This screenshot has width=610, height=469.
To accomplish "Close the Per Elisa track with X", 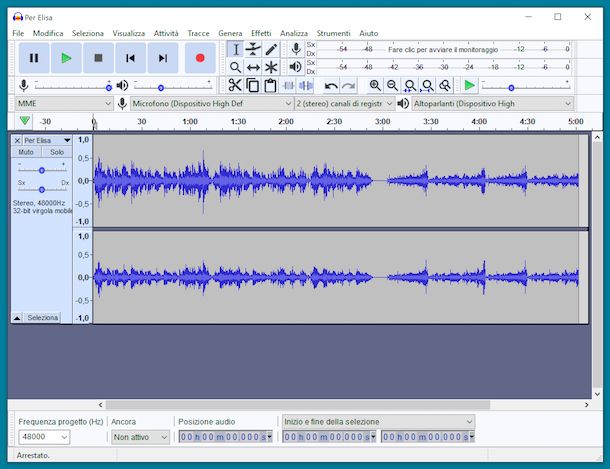I will [x=17, y=140].
